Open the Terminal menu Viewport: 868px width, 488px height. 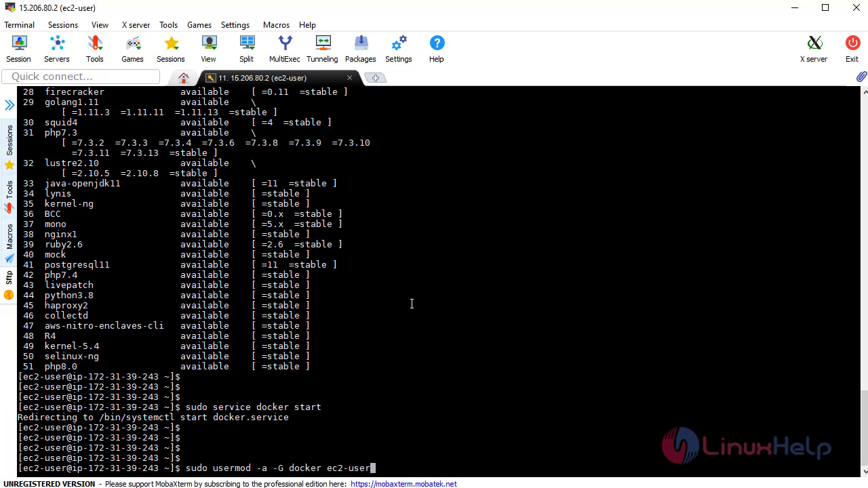tap(19, 24)
